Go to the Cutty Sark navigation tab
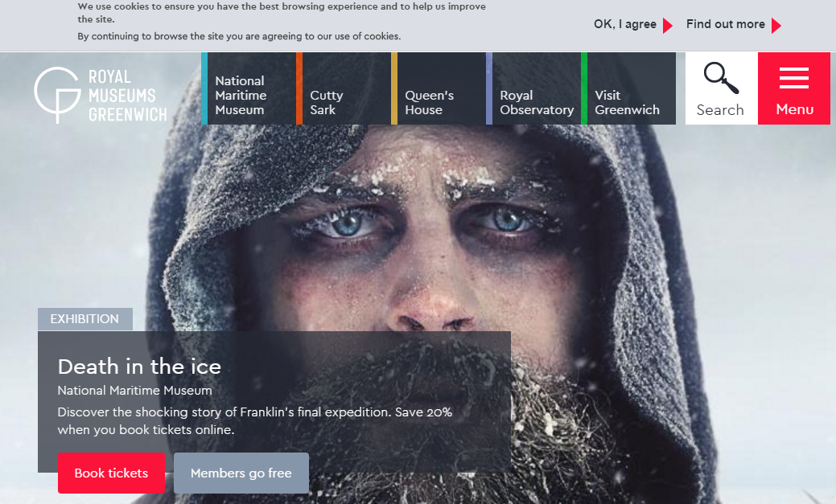 [x=344, y=102]
